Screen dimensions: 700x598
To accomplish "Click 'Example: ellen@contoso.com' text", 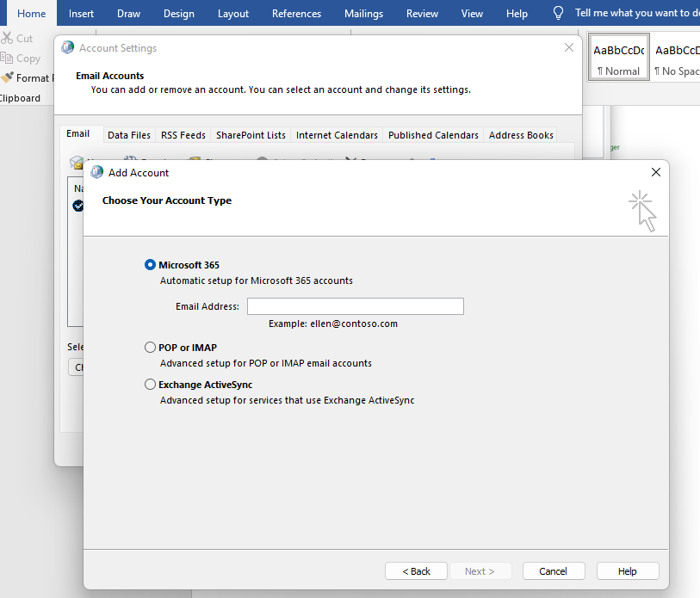I will coord(333,324).
